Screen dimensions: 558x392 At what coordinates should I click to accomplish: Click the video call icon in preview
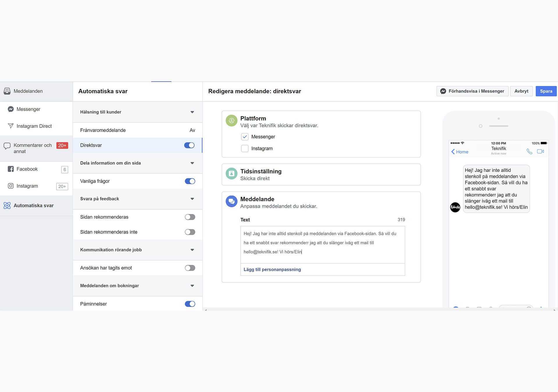click(x=540, y=152)
